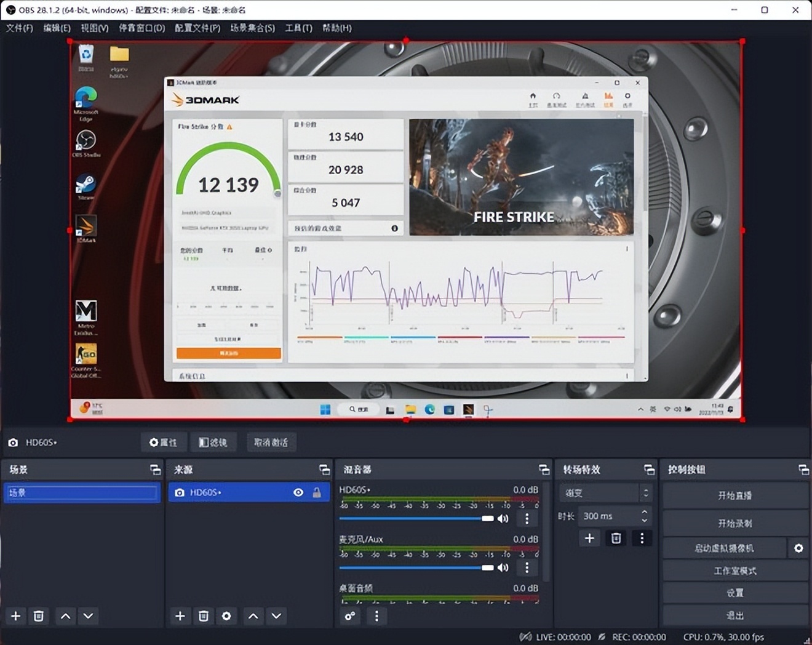
Task: Toggle lock on the HD60S+ source
Action: click(x=317, y=492)
